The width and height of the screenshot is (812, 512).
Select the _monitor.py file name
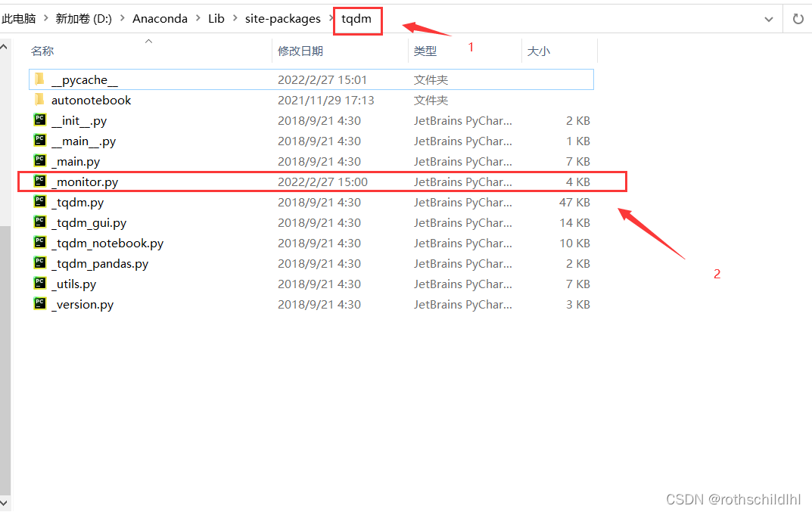pyautogui.click(x=85, y=182)
